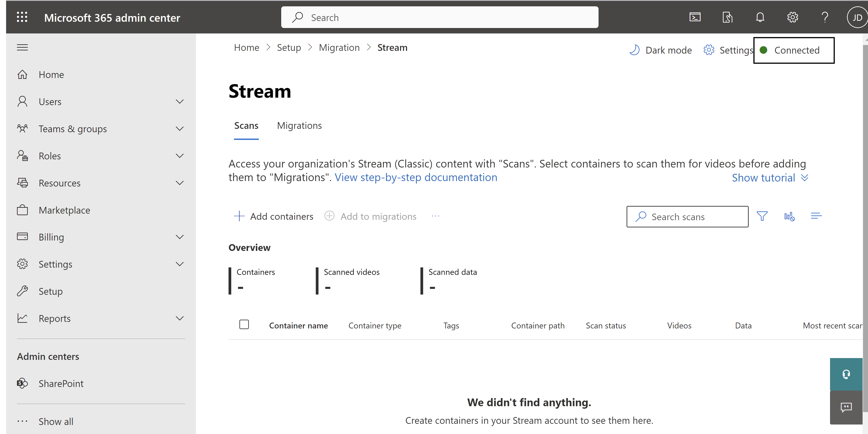Select the Scans tab
868x434 pixels.
[246, 125]
